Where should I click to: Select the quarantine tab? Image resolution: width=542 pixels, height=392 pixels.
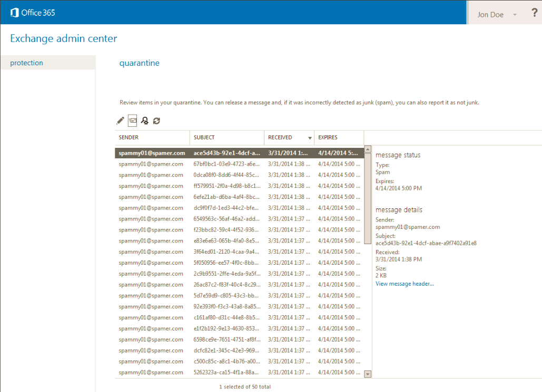pyautogui.click(x=139, y=62)
